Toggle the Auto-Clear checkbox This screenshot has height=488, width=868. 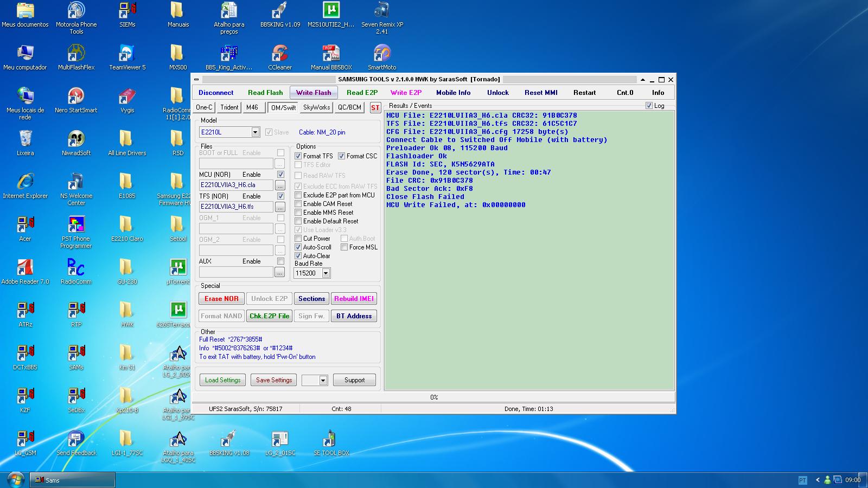tap(298, 256)
